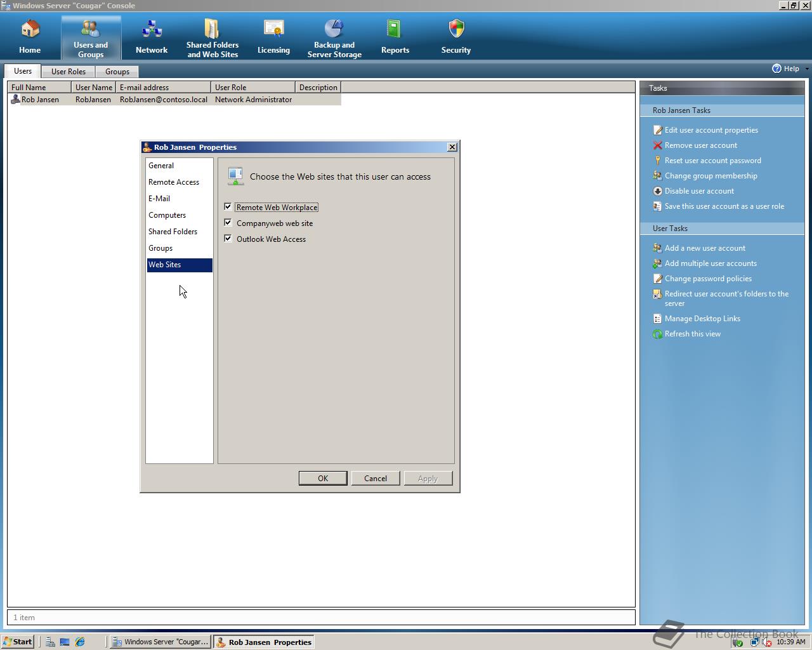Image resolution: width=812 pixels, height=650 pixels.
Task: Click Redirect user folders icon
Action: pos(658,294)
